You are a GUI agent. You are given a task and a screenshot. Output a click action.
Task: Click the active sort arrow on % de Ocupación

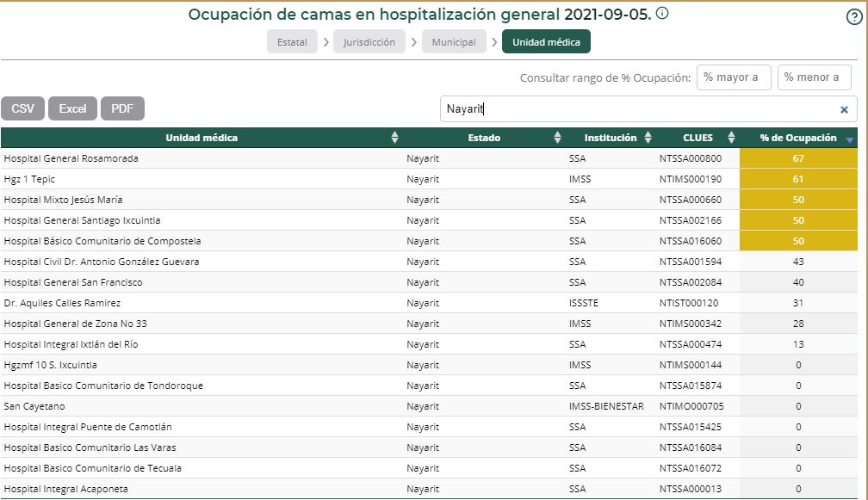851,139
